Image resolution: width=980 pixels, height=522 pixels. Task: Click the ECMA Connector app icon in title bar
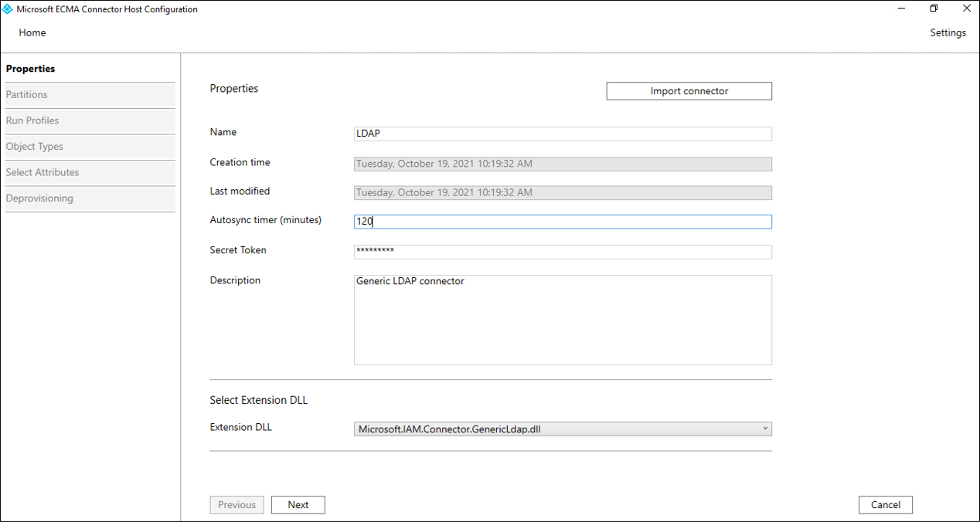[x=8, y=9]
